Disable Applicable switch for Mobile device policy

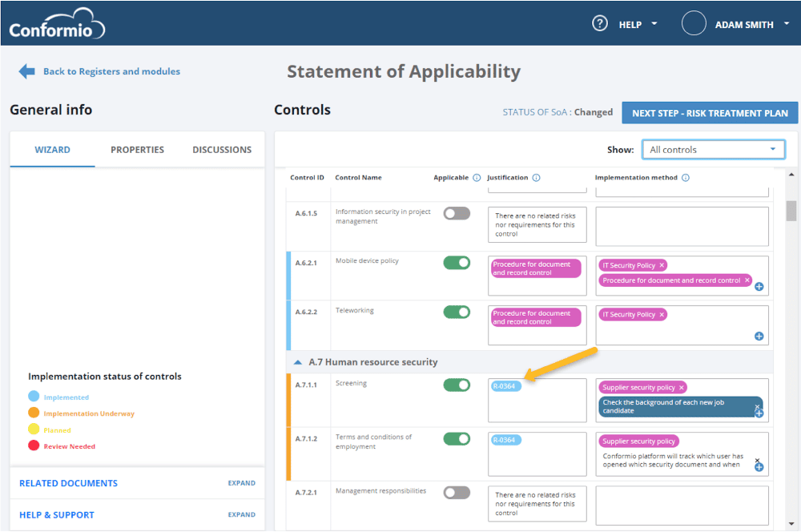click(457, 263)
